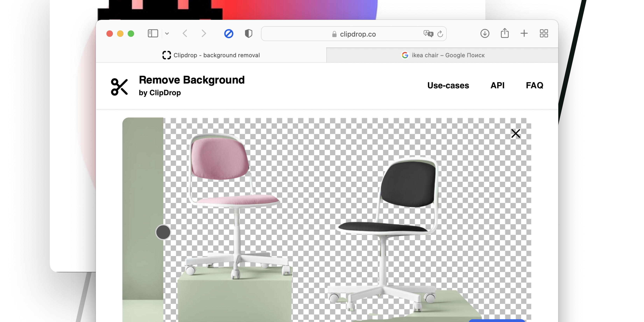
Task: Open the Use-cases page
Action: [448, 86]
